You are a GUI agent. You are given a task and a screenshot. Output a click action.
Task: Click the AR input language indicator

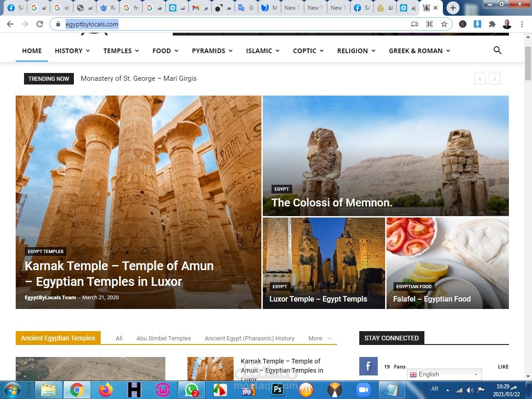click(x=435, y=389)
